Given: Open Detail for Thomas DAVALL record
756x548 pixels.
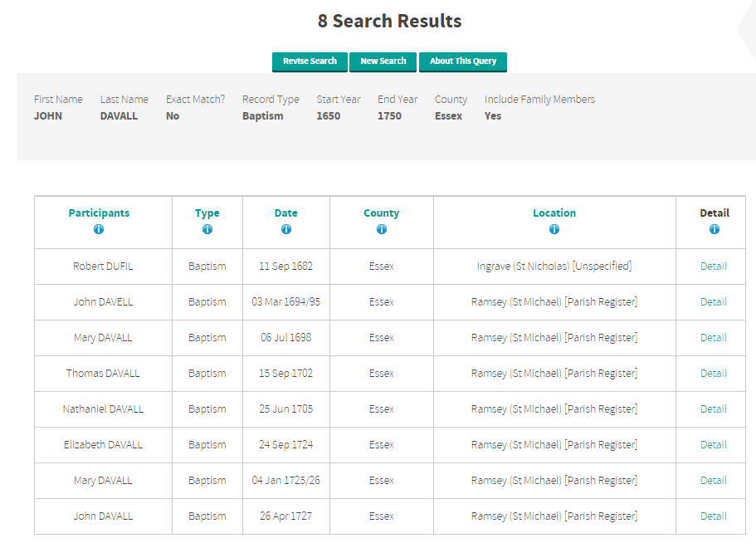Looking at the screenshot, I should [714, 374].
